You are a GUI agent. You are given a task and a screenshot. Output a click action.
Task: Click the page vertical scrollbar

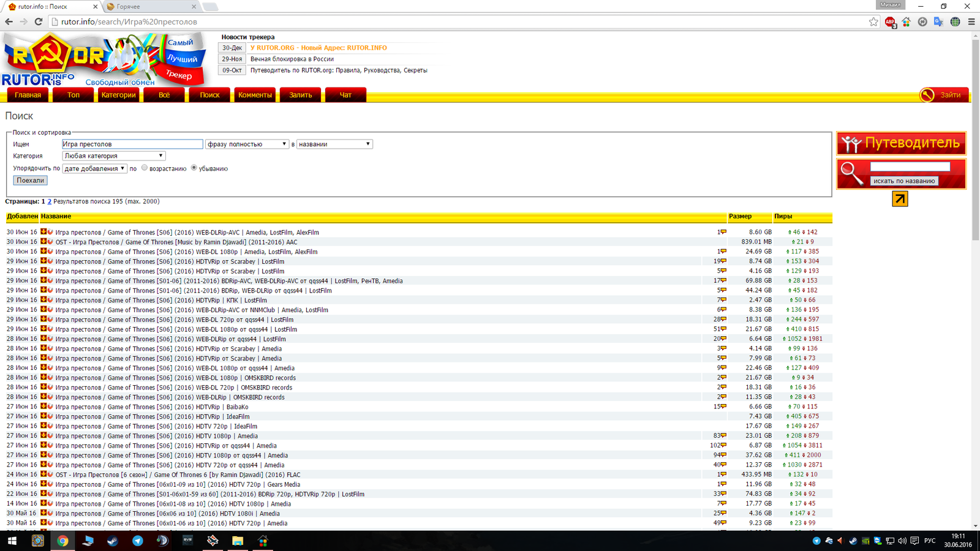(975, 141)
